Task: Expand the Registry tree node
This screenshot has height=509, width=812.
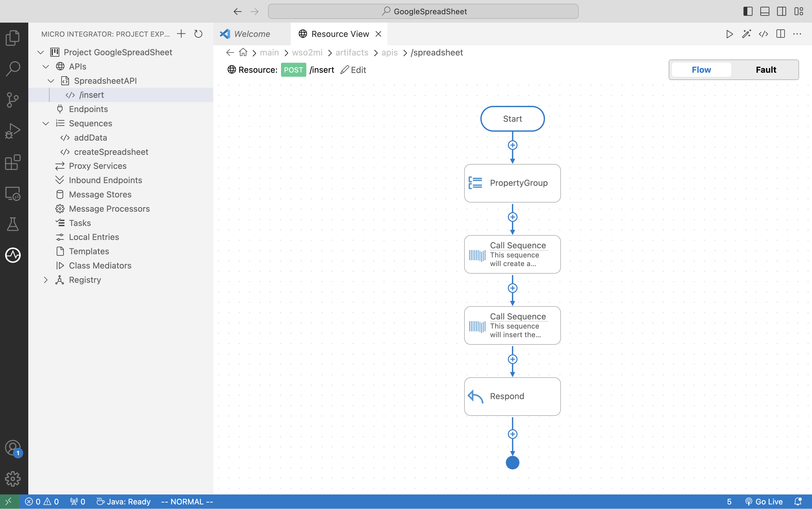Action: point(46,280)
